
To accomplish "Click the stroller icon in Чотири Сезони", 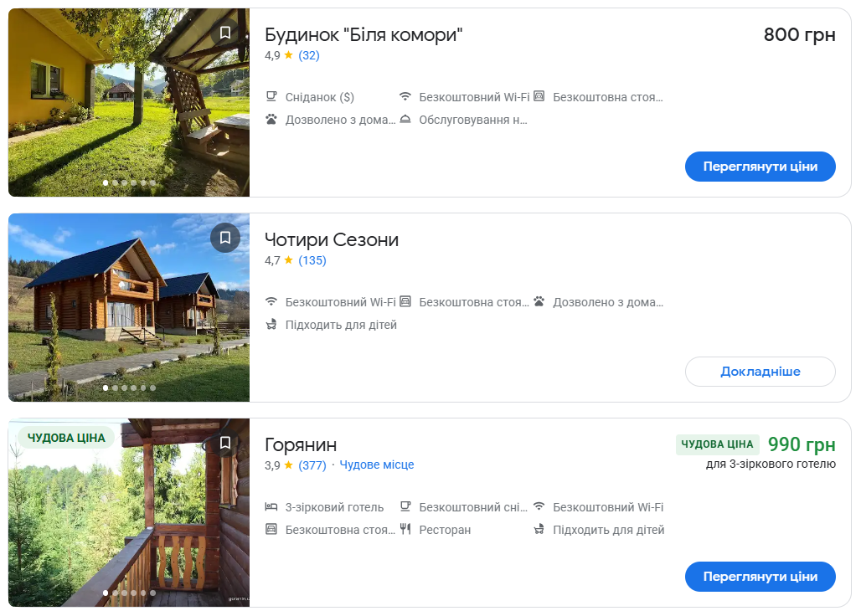I will [271, 325].
